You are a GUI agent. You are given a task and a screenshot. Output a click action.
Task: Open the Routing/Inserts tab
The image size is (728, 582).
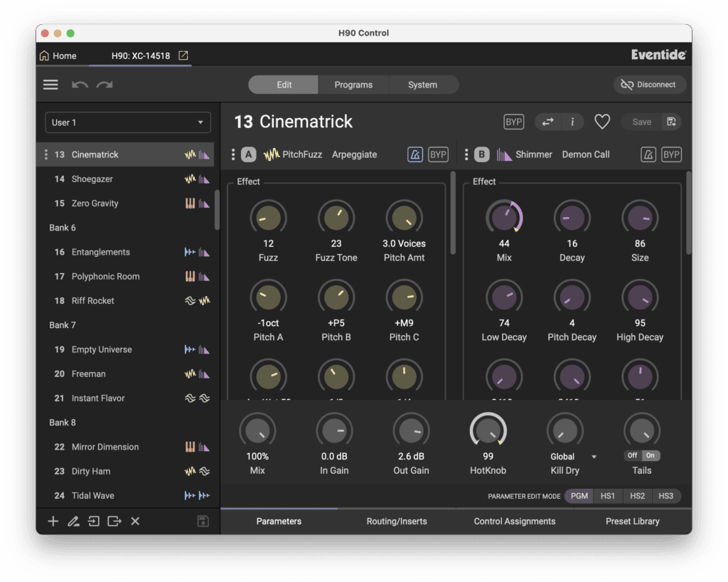coord(397,522)
